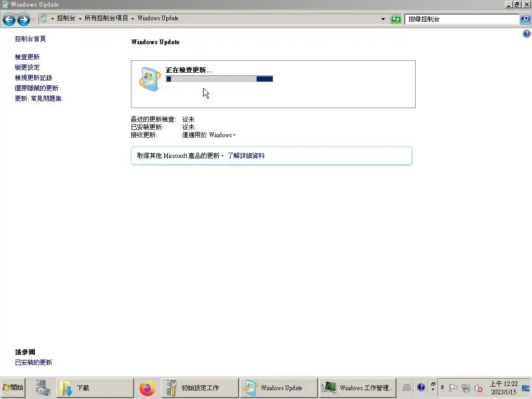Image resolution: width=532 pixels, height=399 pixels.
Task: Click the 已安裝更新: label
Action: coord(147,127)
